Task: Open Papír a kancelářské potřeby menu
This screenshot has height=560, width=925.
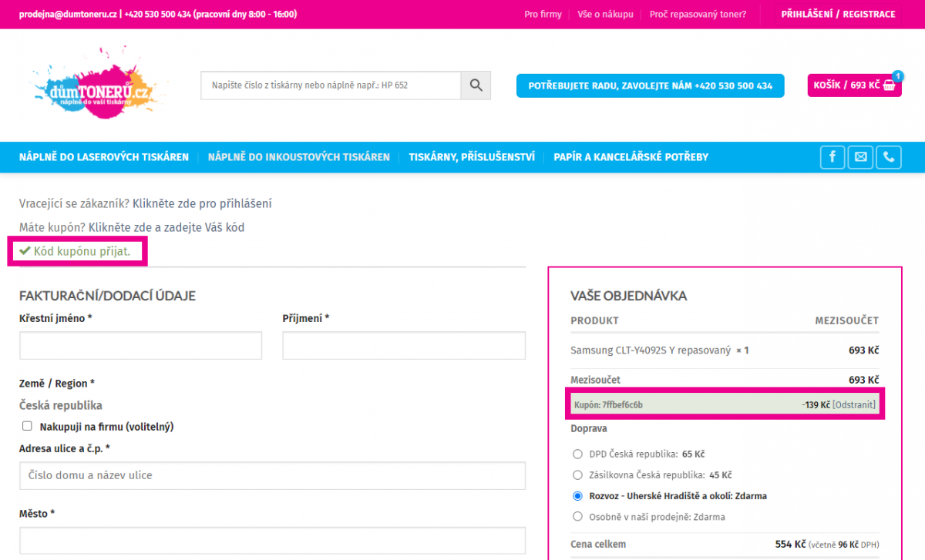Action: (631, 157)
